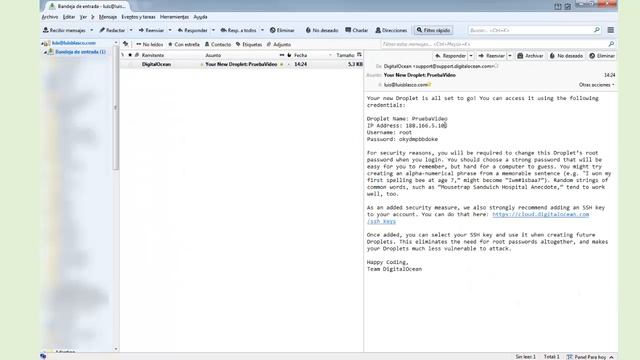Click the Redactar compose button
This screenshot has width=640, height=360.
point(112,30)
